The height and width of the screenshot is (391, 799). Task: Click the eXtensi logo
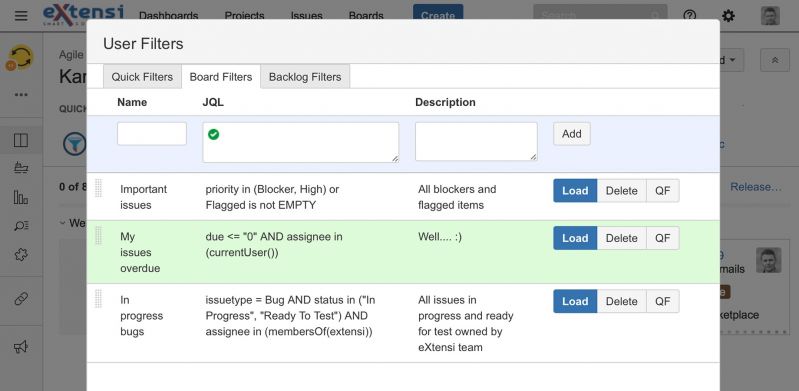(83, 14)
